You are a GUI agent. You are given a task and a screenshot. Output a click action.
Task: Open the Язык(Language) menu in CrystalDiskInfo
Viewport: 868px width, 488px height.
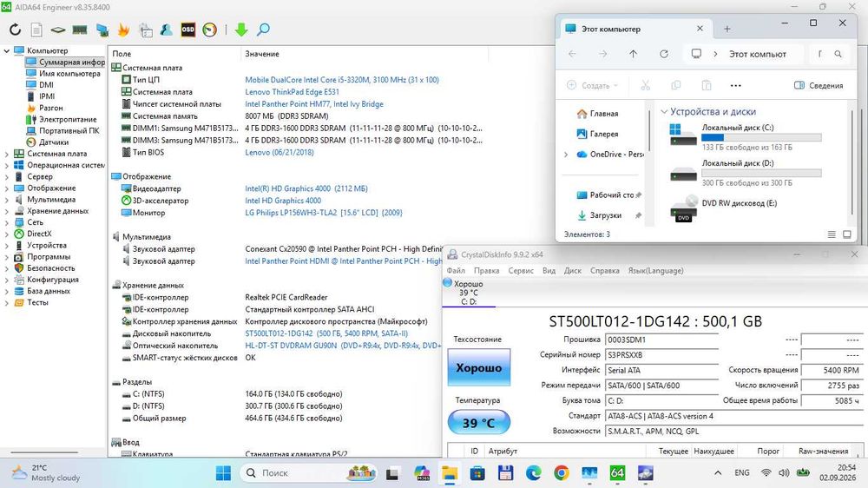point(656,271)
